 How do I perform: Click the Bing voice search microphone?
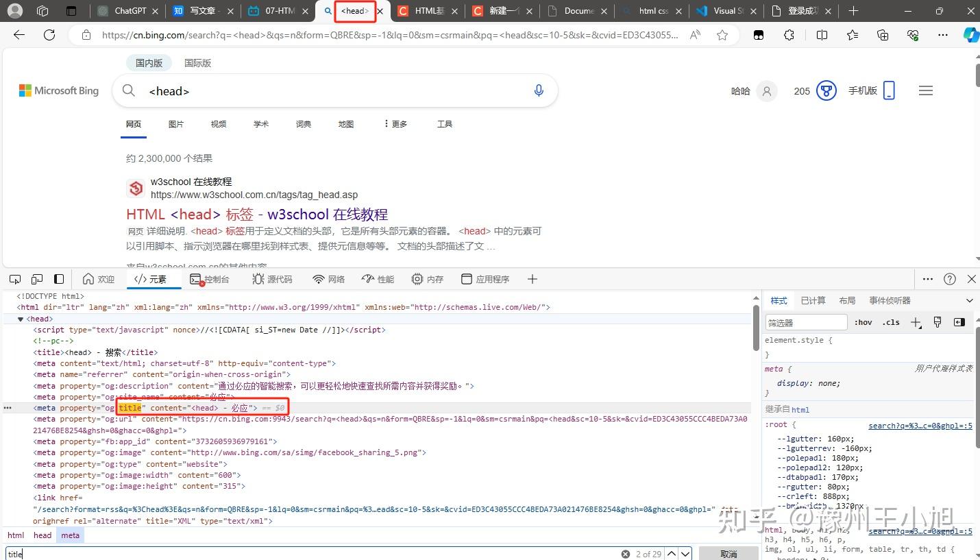coord(539,90)
